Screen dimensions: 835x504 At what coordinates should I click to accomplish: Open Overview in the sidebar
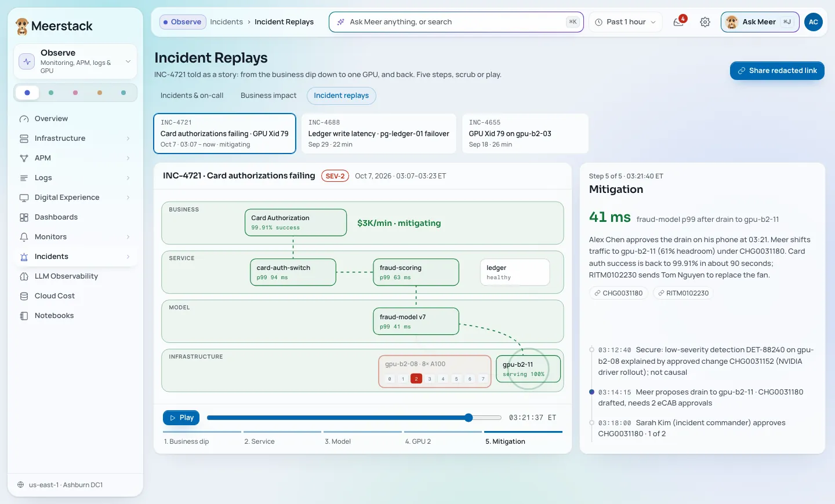pyautogui.click(x=75, y=119)
